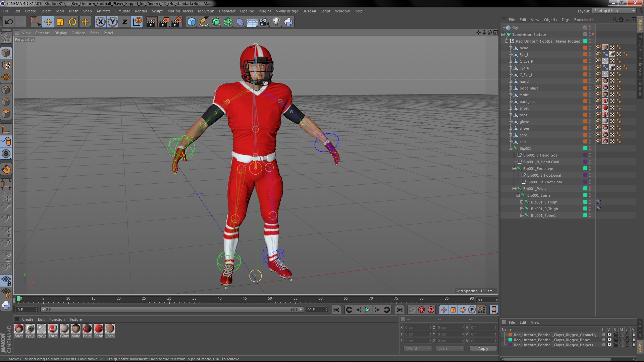Expand Bip001_Spine1 node

[522, 215]
